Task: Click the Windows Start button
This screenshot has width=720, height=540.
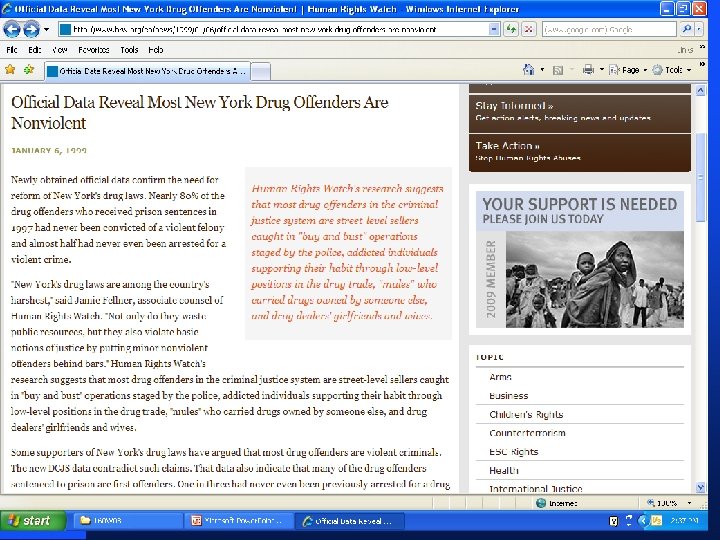Action: (32, 521)
